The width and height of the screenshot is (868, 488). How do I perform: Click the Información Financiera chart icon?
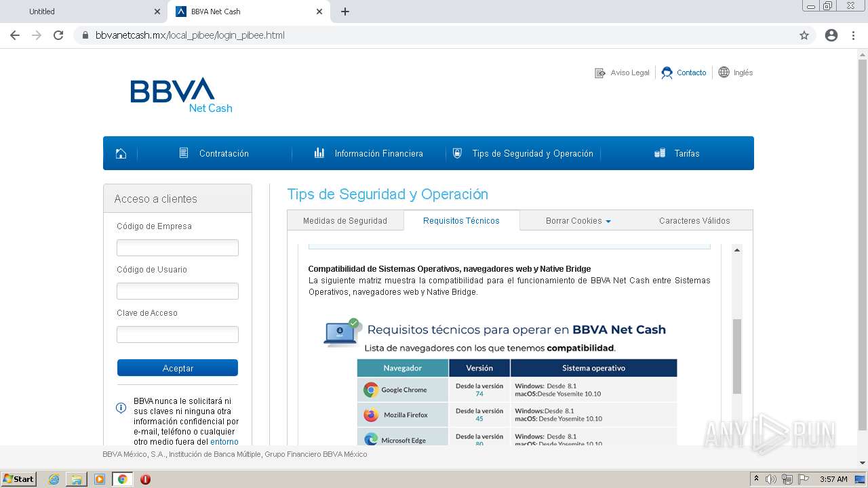click(x=319, y=153)
